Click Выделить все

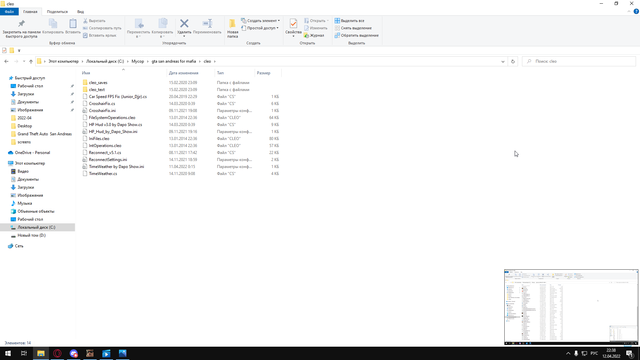click(x=349, y=20)
